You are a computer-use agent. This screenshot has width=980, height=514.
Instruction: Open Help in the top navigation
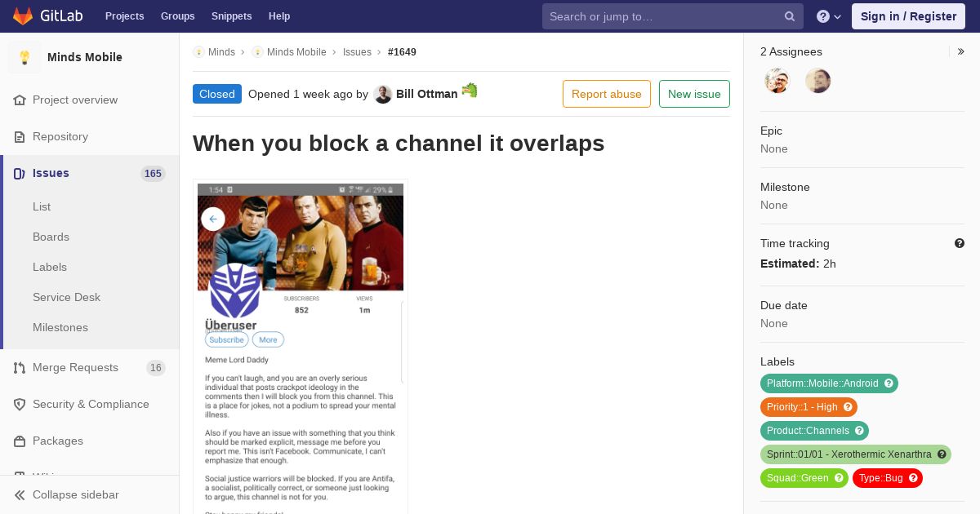point(279,16)
